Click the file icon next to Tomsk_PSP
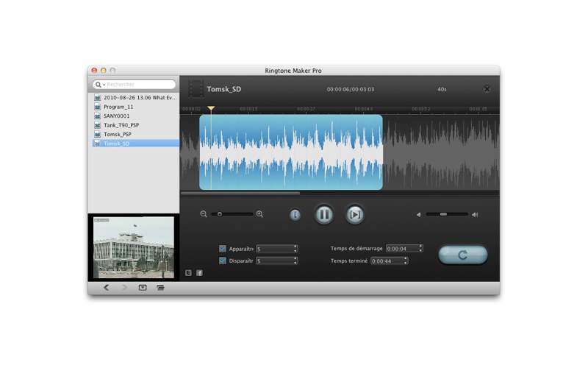The width and height of the screenshot is (588, 368). [x=98, y=134]
